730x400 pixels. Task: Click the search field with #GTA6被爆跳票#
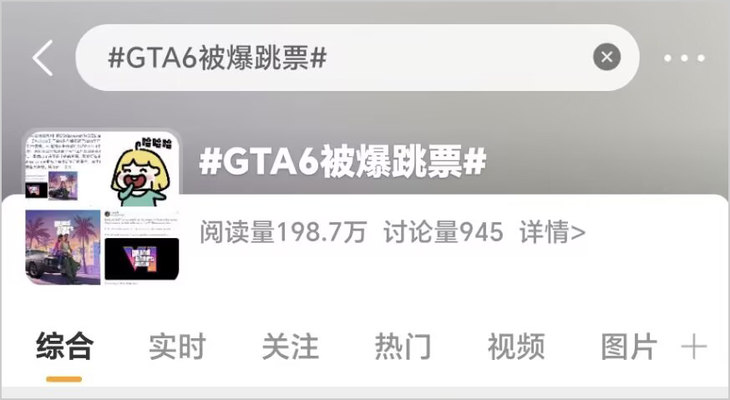[x=357, y=58]
